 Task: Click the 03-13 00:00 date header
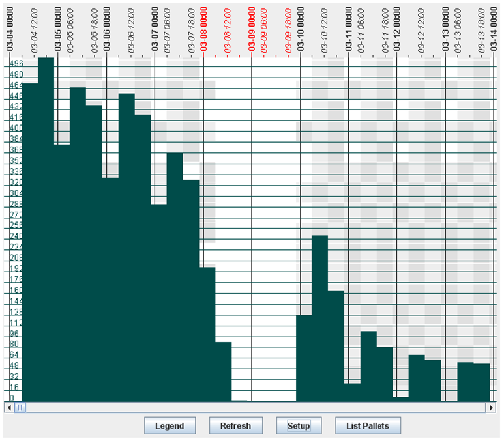point(445,29)
